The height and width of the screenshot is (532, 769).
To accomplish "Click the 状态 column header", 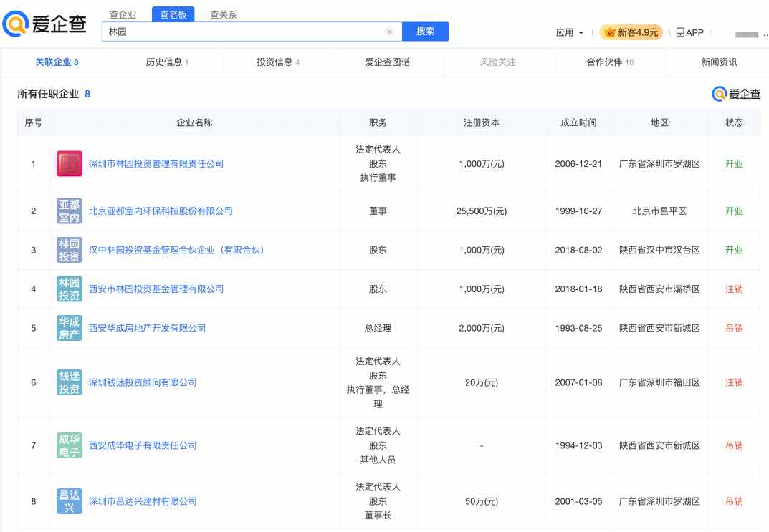I will 734,122.
